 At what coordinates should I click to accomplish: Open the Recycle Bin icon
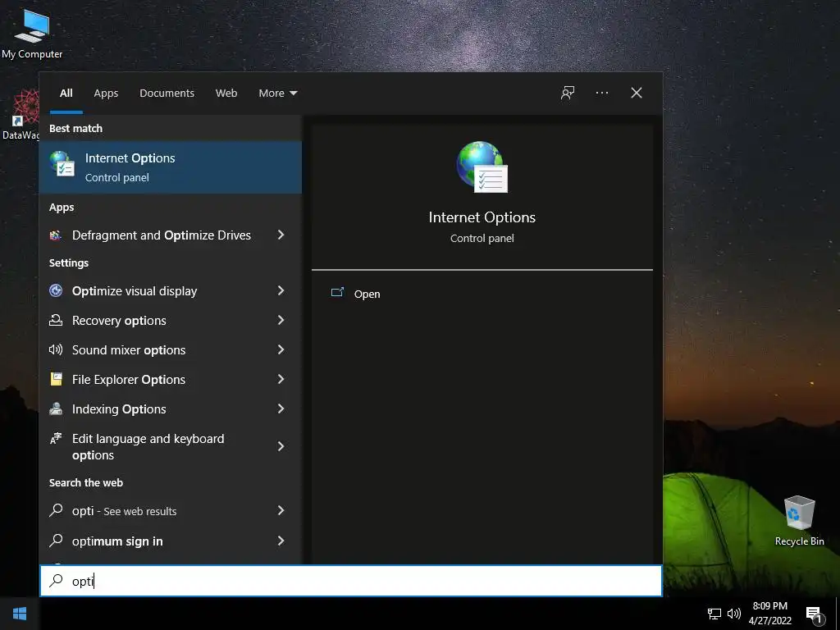(799, 520)
